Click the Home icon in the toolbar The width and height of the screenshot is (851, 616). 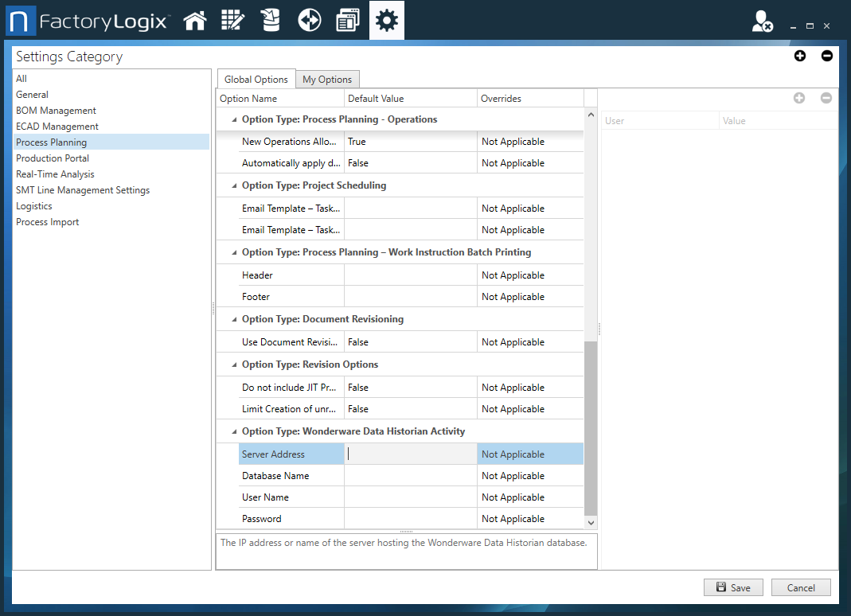click(x=195, y=19)
